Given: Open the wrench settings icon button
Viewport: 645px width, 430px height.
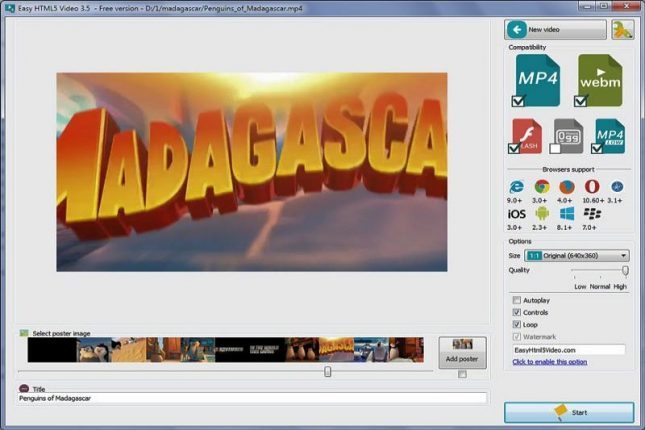Looking at the screenshot, I should [x=622, y=30].
